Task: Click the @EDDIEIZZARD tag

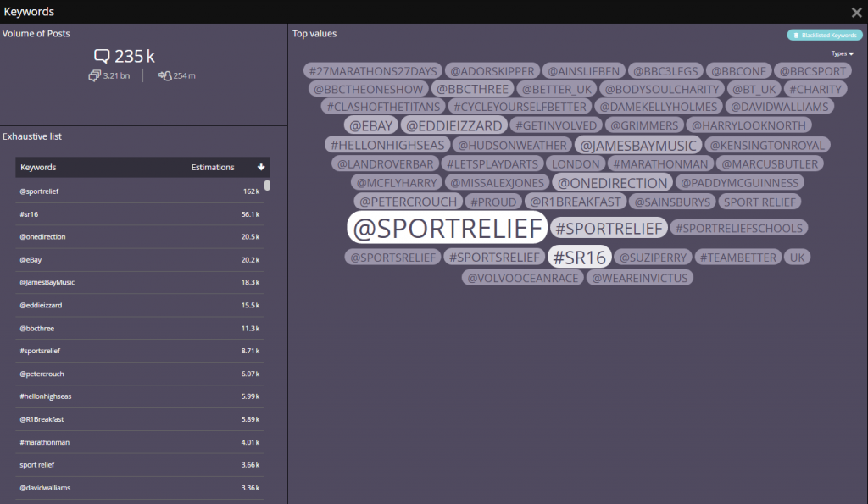Action: [454, 125]
